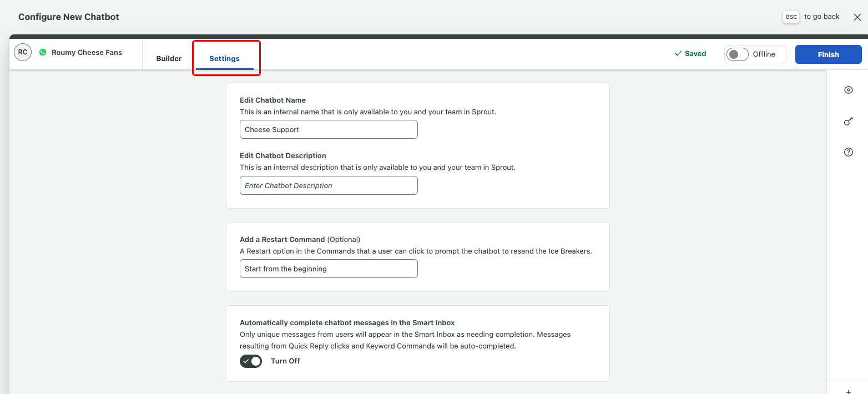Click the RC profile avatar
This screenshot has width=868, height=394.
pyautogui.click(x=23, y=52)
